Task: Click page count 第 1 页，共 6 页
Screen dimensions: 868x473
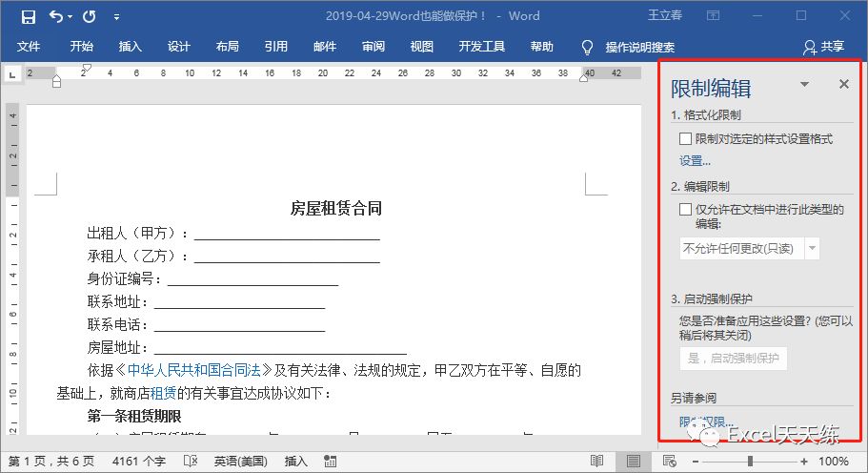Action: click(50, 462)
